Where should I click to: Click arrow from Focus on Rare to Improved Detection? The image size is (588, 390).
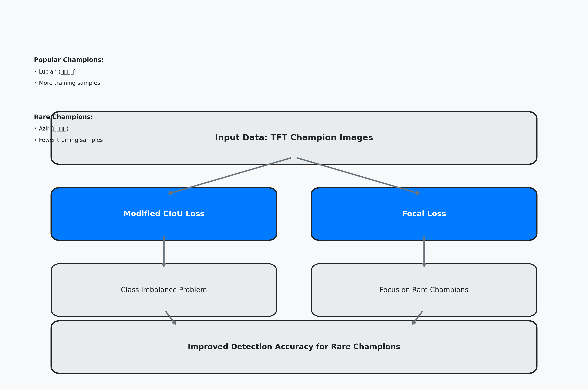(417, 318)
